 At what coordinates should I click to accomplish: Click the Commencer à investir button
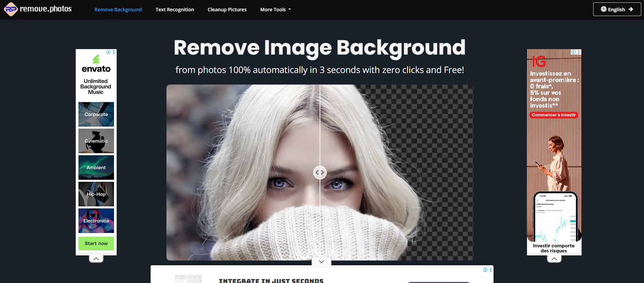tap(553, 115)
